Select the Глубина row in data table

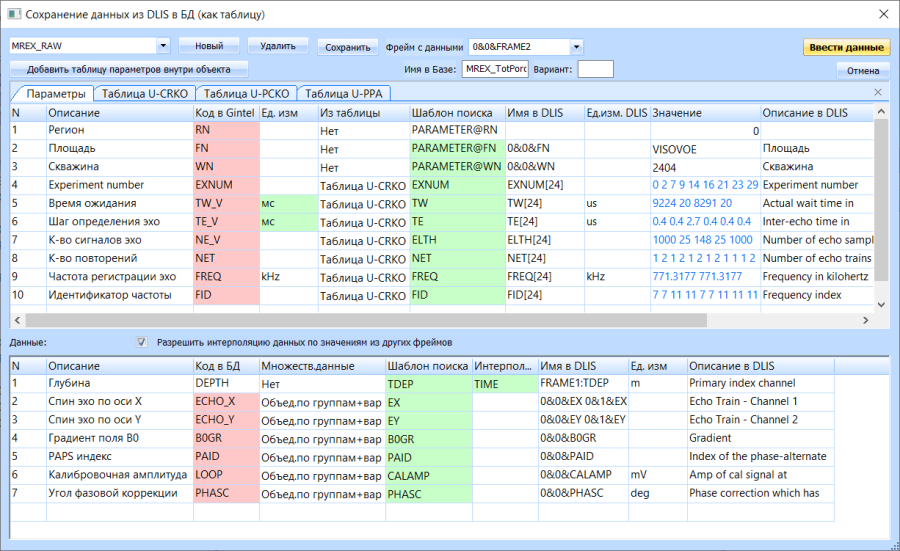tap(422, 383)
